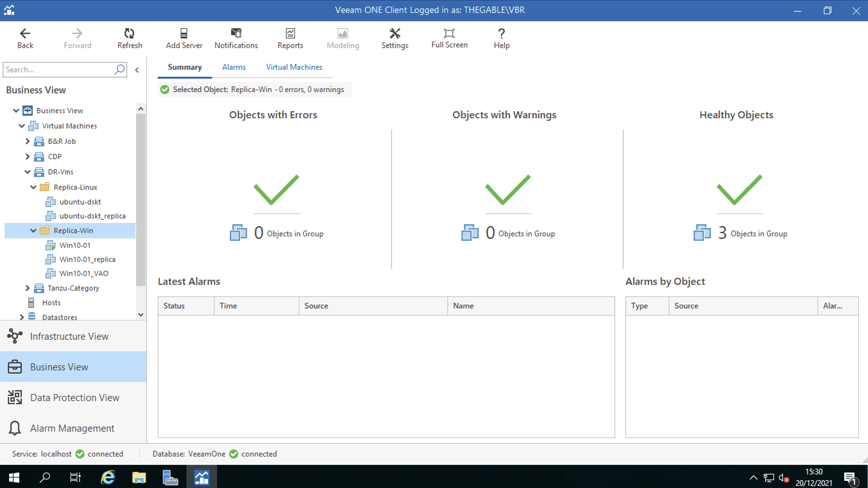The image size is (868, 488).
Task: Select ubuntu-dskt_replica in the tree
Action: (92, 216)
